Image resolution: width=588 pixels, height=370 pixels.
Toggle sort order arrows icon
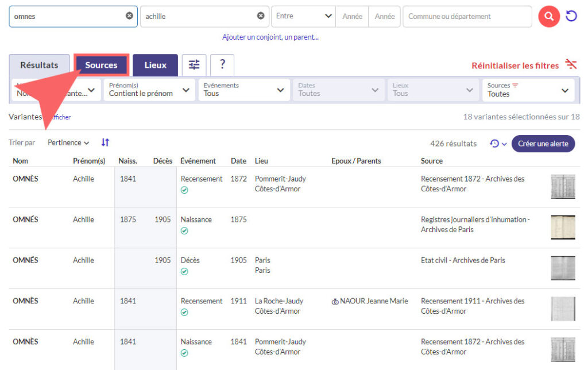pyautogui.click(x=105, y=142)
